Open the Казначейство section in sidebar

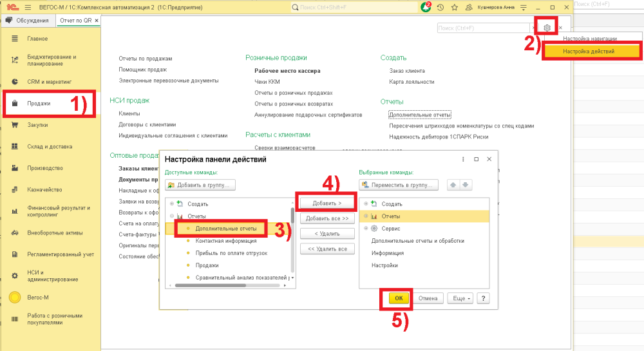click(45, 189)
